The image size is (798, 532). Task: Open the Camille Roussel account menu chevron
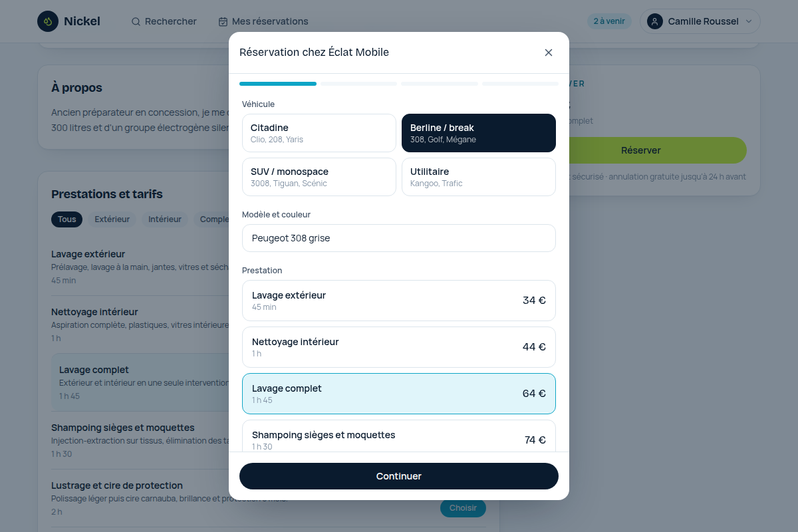click(749, 21)
